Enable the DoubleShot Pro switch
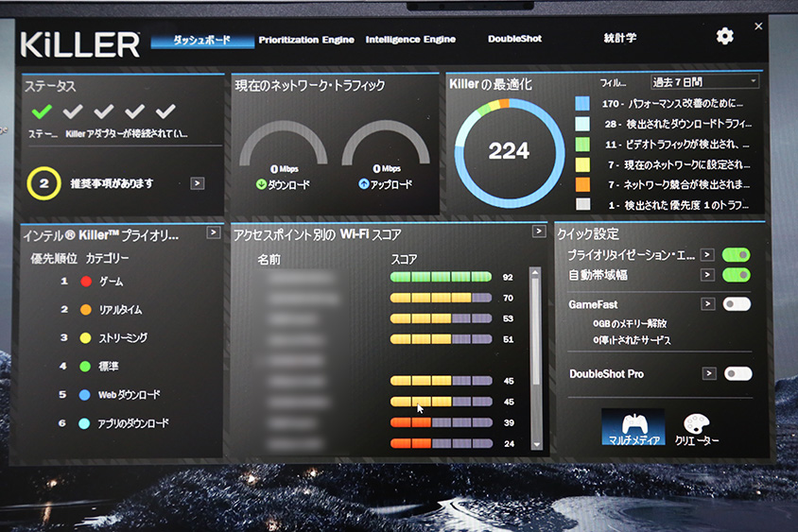Image resolution: width=798 pixels, height=532 pixels. pyautogui.click(x=737, y=374)
